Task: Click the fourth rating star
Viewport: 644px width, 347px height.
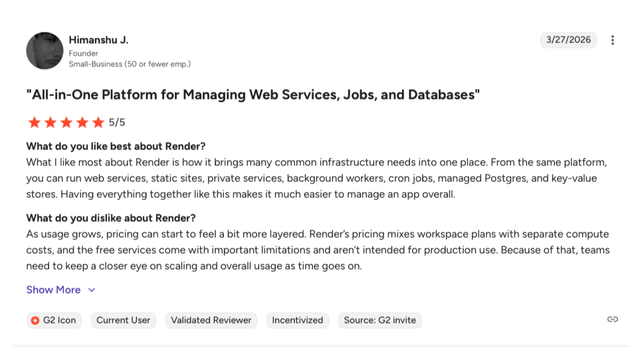Action: (82, 122)
